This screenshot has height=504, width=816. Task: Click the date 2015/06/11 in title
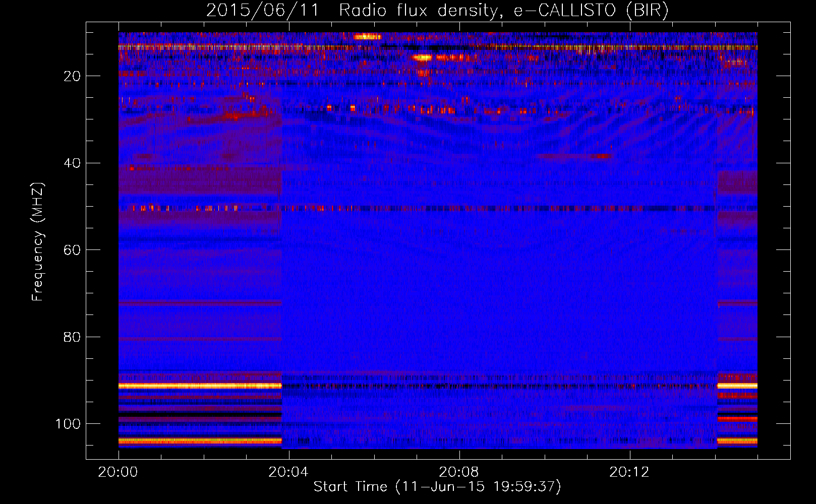coord(263,11)
